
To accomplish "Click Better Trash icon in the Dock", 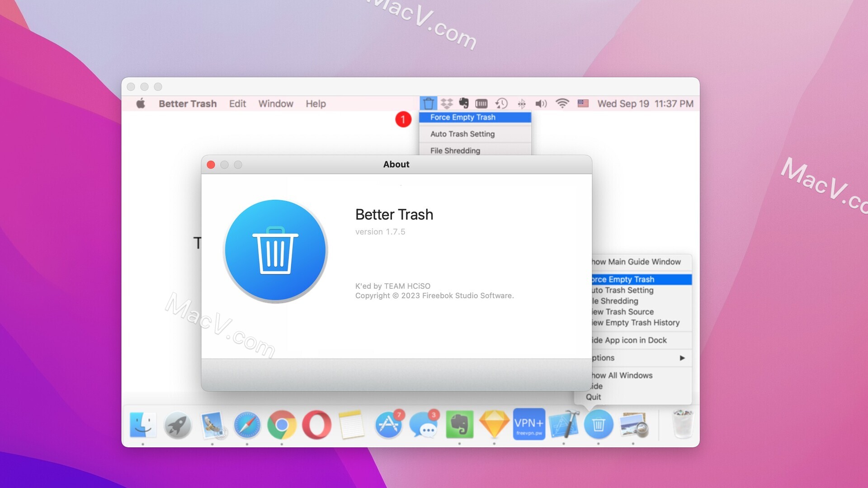I will tap(599, 424).
